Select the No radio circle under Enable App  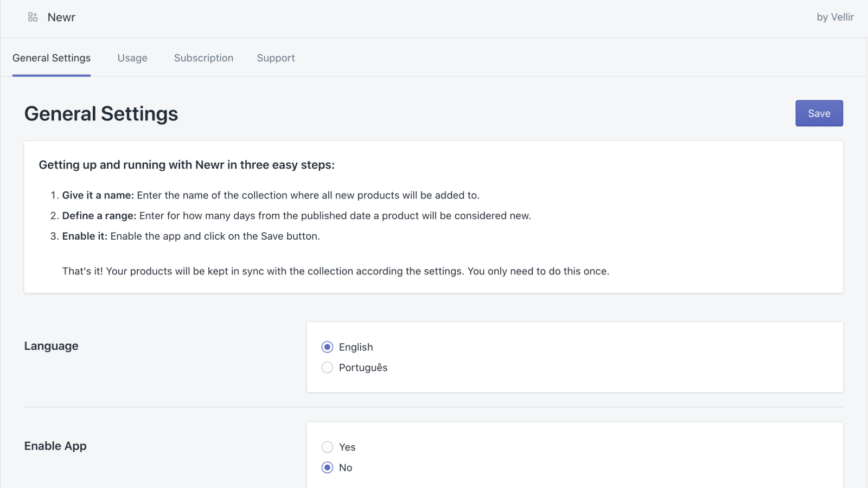pyautogui.click(x=327, y=467)
